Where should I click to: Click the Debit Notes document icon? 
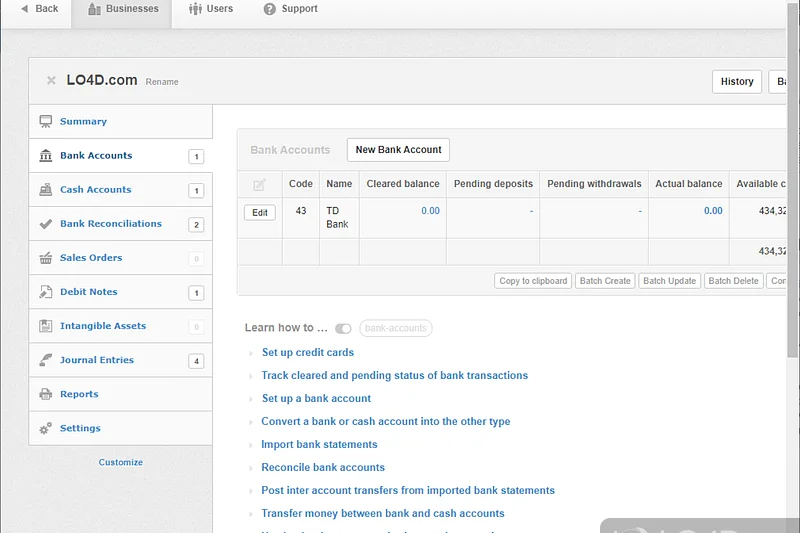click(x=45, y=292)
